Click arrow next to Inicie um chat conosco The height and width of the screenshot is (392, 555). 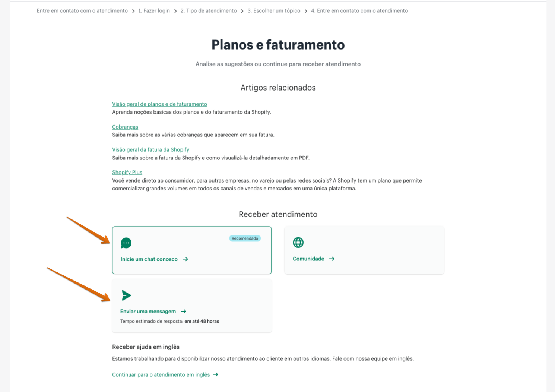coord(185,259)
